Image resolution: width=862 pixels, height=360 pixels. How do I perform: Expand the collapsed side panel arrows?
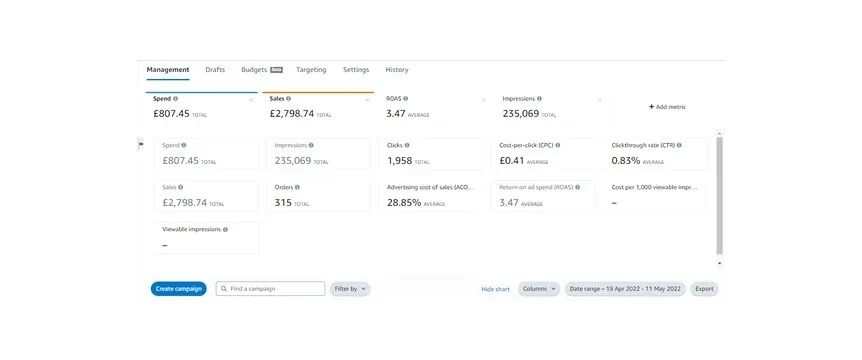coord(141,144)
